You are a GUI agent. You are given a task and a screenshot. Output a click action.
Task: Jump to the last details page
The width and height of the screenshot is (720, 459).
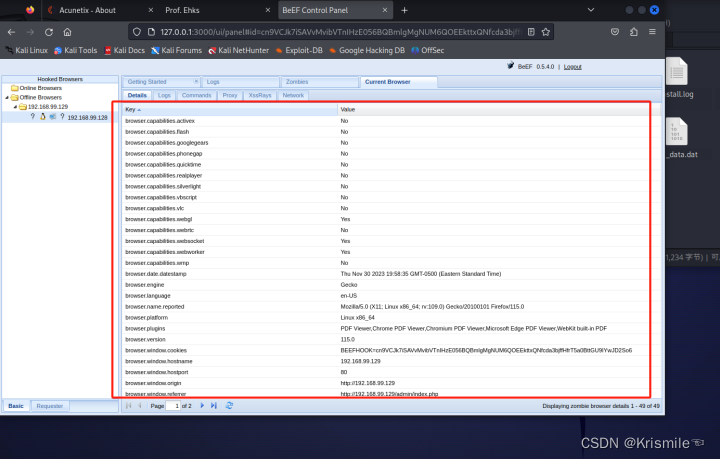click(214, 406)
